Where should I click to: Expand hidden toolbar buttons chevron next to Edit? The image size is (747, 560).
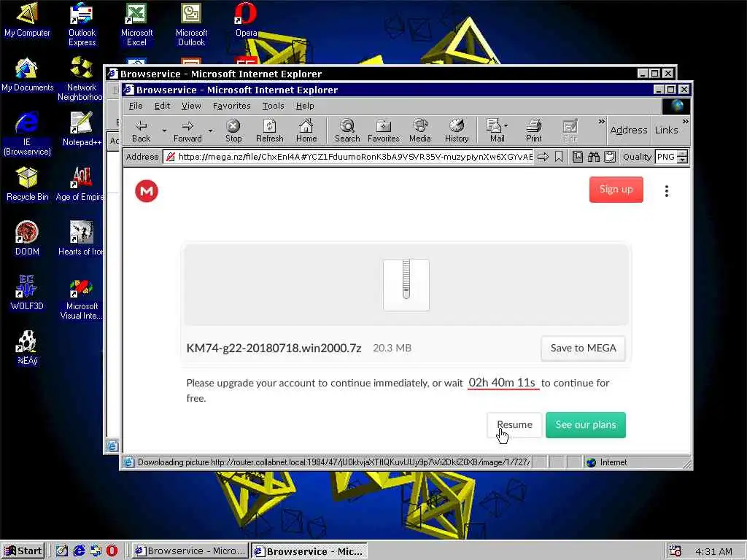click(601, 122)
